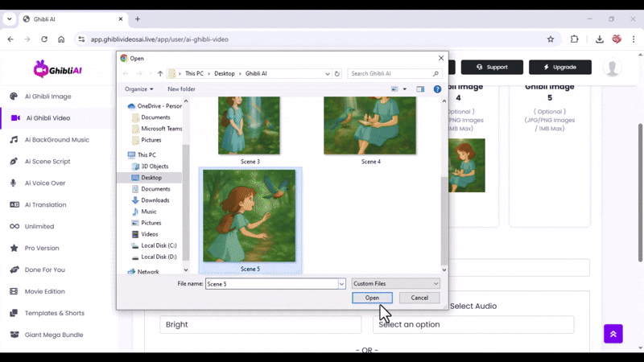Click the browser address bar URL
644x362 pixels.
click(159, 39)
